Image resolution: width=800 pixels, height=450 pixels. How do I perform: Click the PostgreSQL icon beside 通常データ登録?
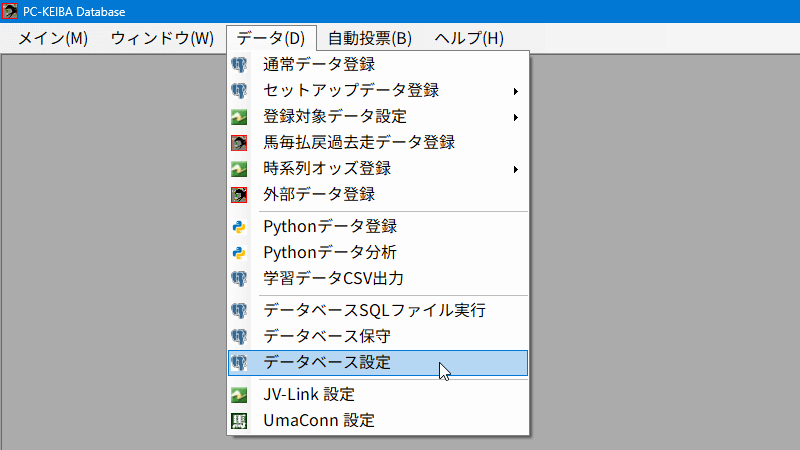click(239, 65)
